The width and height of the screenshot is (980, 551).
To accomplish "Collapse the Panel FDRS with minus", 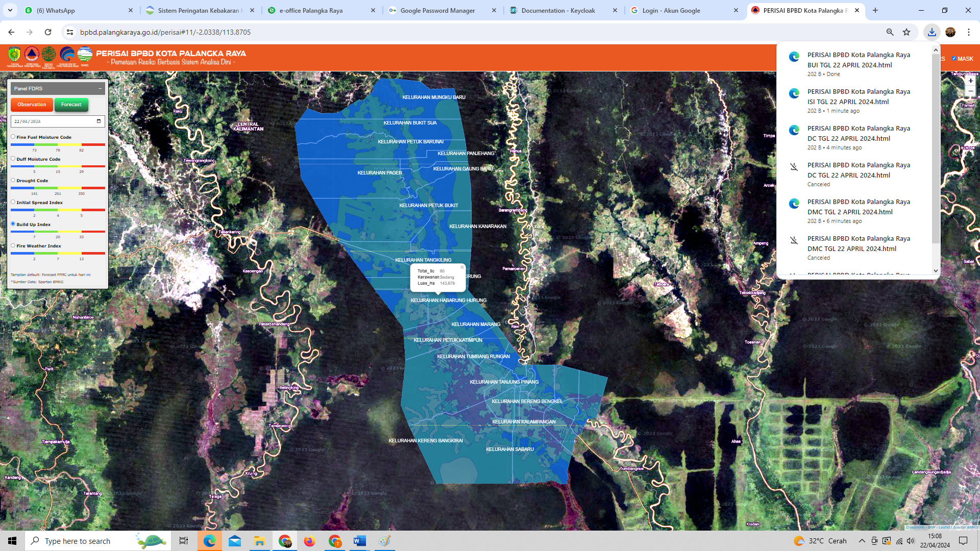I will point(100,88).
